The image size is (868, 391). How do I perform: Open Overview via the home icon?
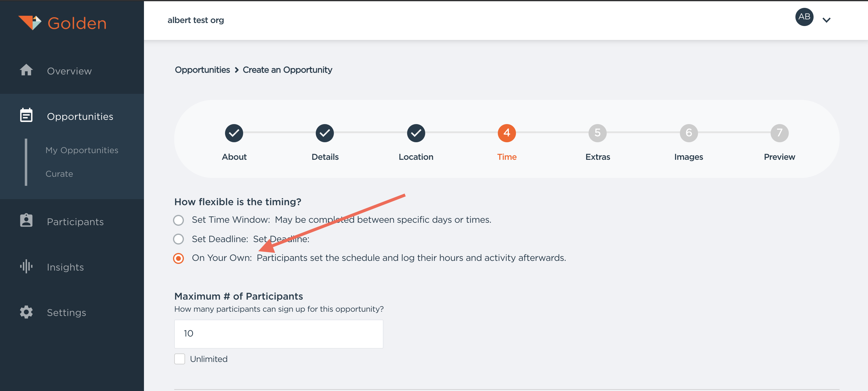[26, 70]
